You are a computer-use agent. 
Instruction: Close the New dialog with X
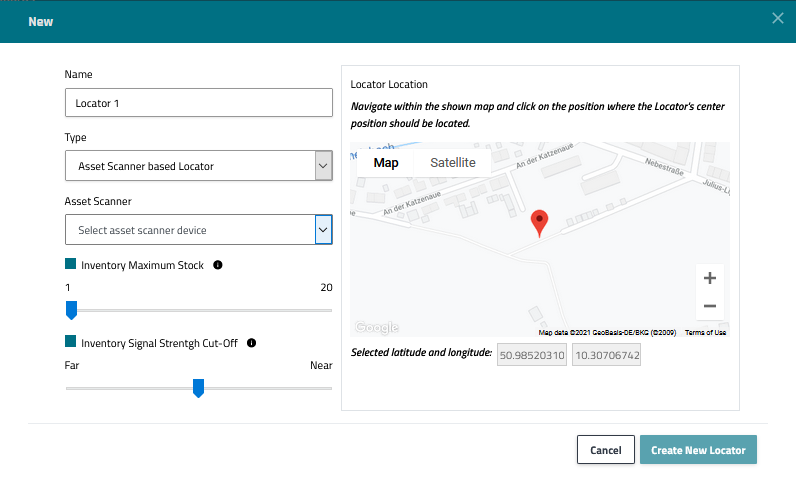pyautogui.click(x=778, y=18)
